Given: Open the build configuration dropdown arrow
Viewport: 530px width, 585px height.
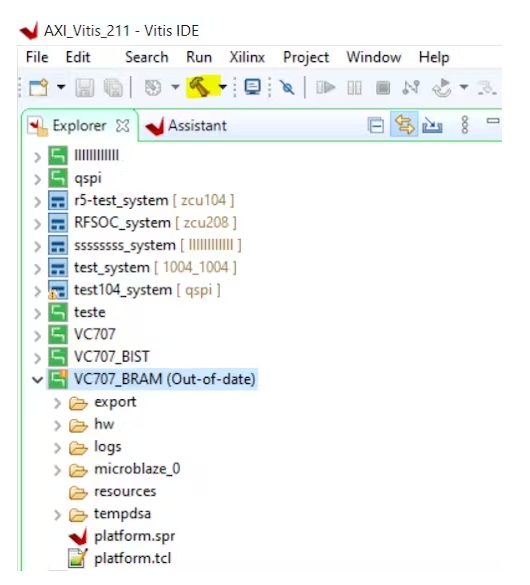Looking at the screenshot, I should (x=175, y=87).
